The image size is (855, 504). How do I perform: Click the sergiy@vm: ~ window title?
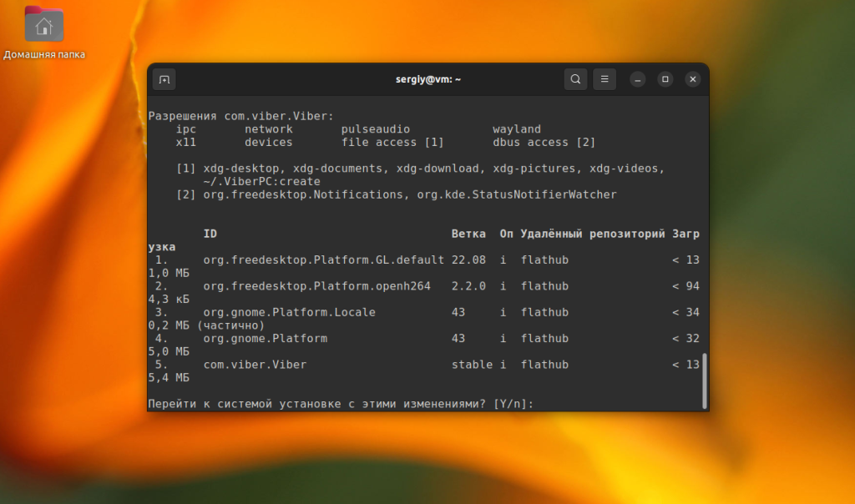pos(428,79)
